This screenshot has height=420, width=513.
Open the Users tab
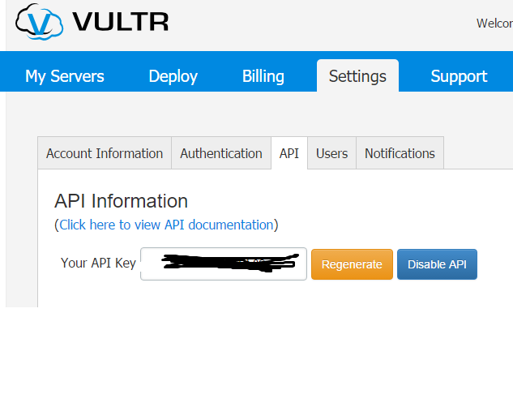coord(331,153)
